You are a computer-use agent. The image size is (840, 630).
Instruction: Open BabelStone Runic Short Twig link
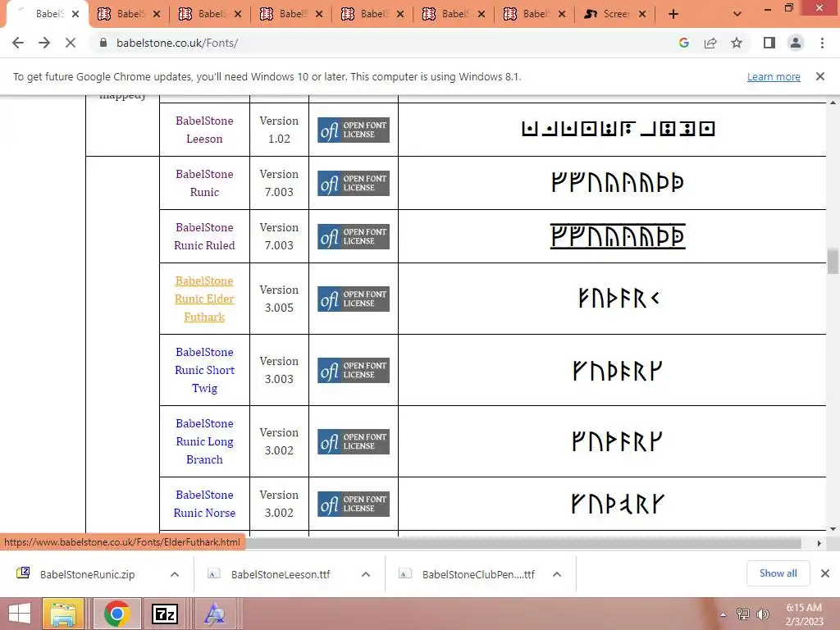204,370
